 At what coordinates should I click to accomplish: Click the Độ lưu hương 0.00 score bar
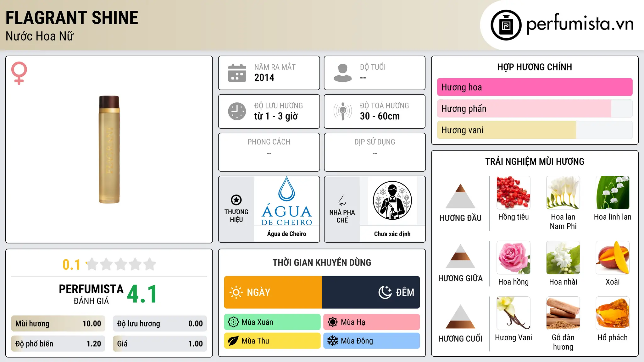tap(160, 324)
